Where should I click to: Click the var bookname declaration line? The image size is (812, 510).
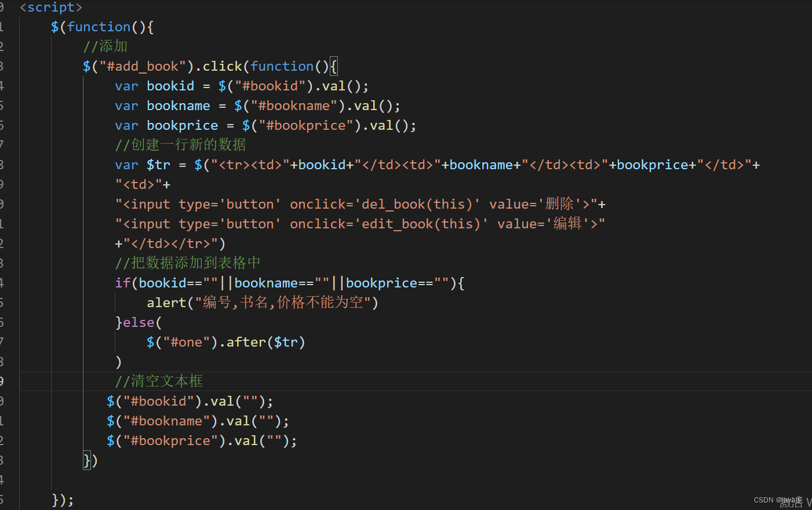pos(257,105)
